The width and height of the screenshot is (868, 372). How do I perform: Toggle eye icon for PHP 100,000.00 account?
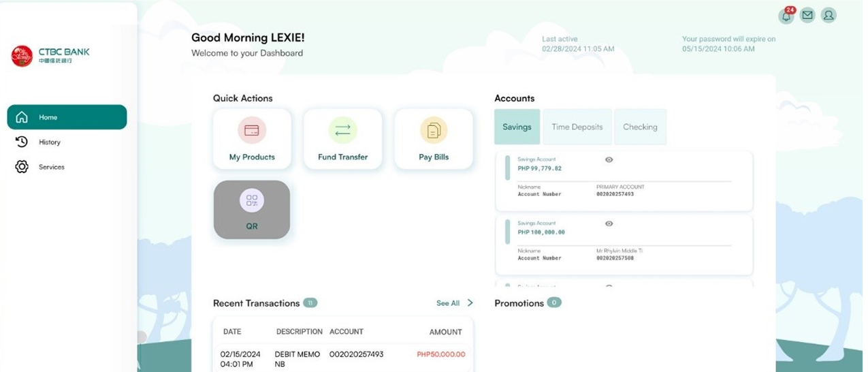(x=609, y=223)
